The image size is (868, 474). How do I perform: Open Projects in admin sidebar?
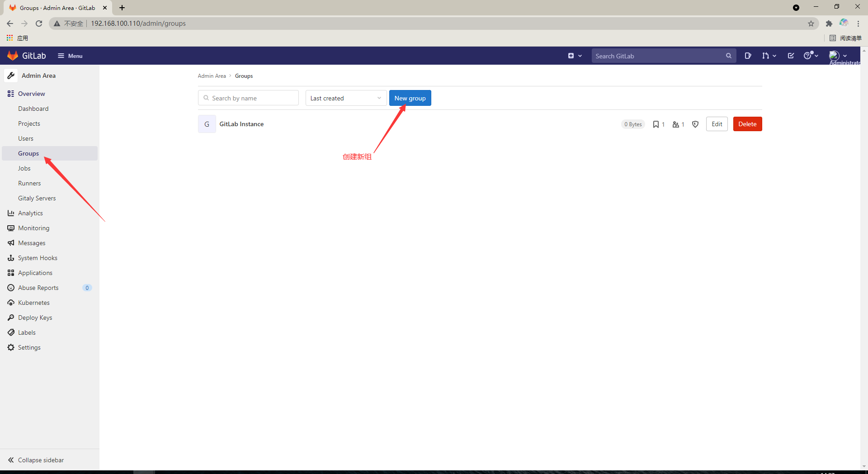(x=29, y=123)
